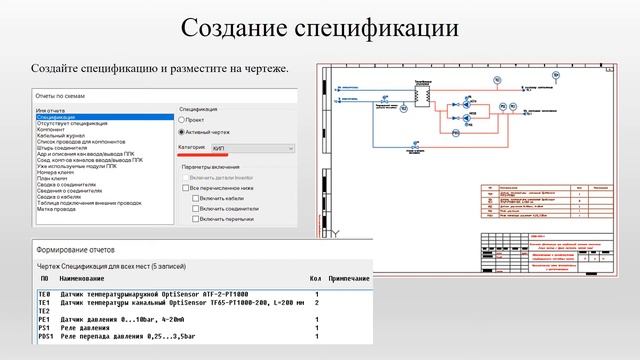Click the TE2 row in report
Image resolution: width=640 pixels, height=360 pixels.
point(205,311)
